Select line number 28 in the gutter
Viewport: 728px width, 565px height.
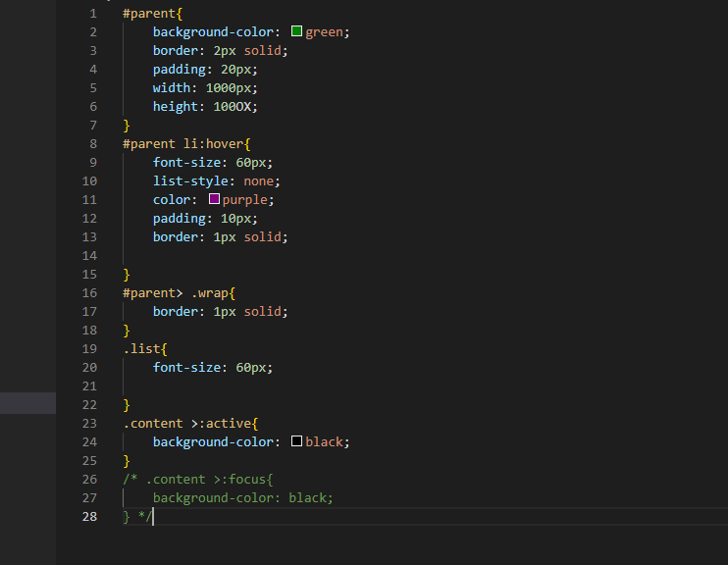tap(90, 517)
